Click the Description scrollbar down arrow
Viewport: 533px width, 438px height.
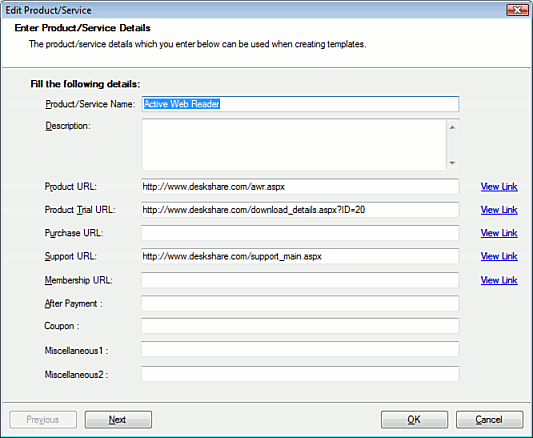click(452, 163)
